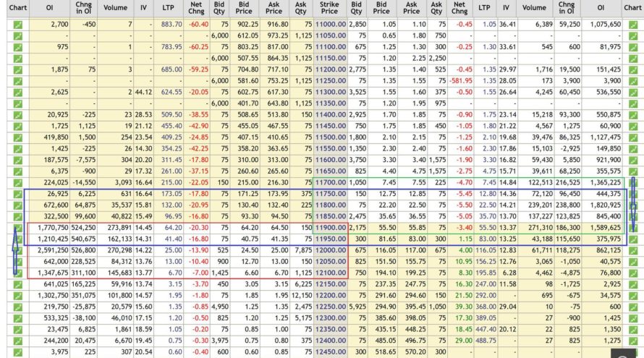
Task: Open call-side chart icon for 12300.00 strike
Action: click(17, 318)
